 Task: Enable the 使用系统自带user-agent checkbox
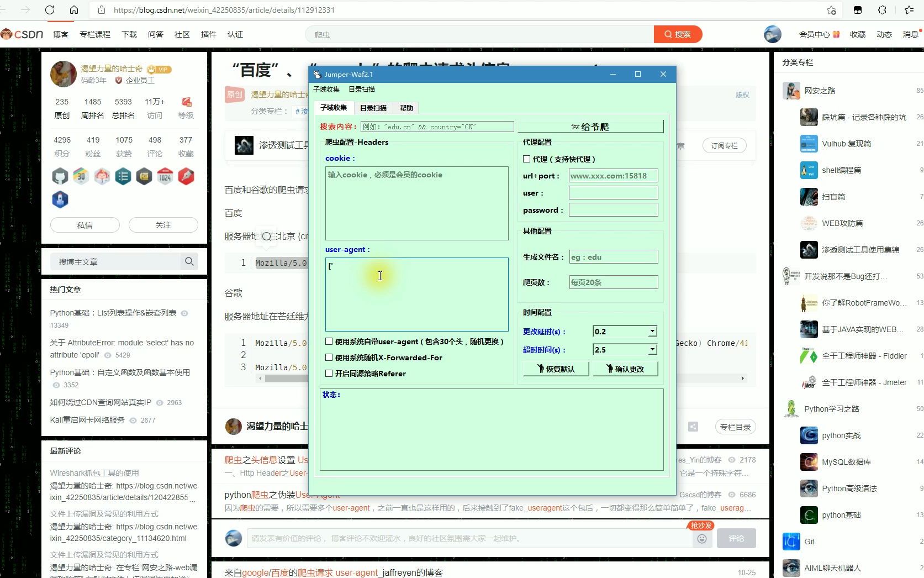point(329,341)
